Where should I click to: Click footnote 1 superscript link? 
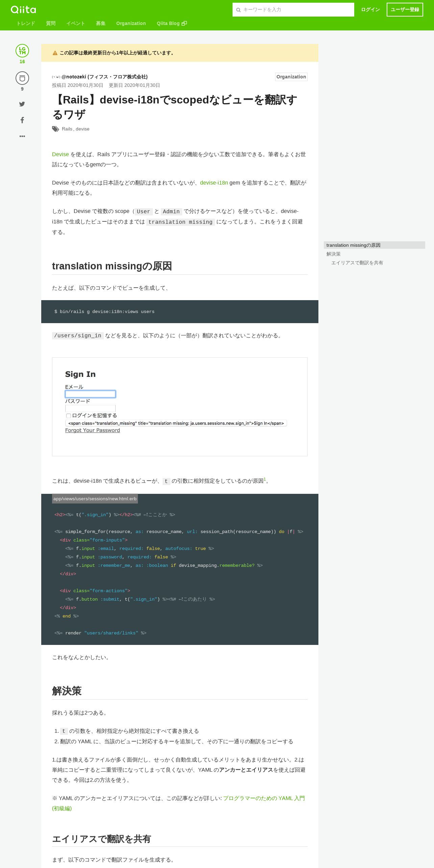[x=265, y=479]
